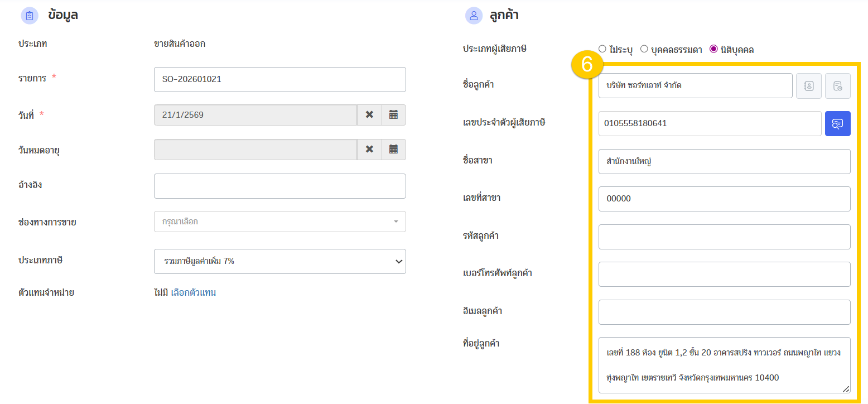Open the ช่องทางการขาย dropdown
Image resolution: width=868 pixels, height=404 pixels.
pyautogui.click(x=279, y=222)
